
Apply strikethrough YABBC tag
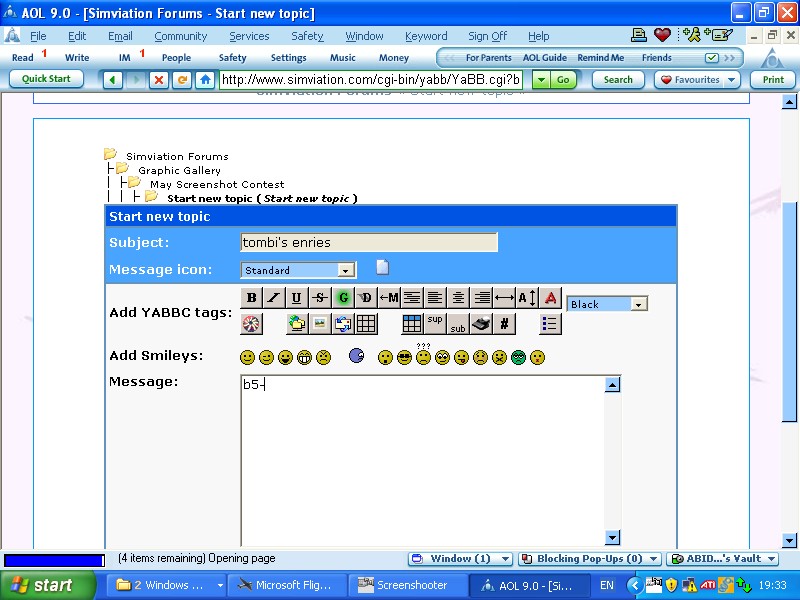click(320, 297)
